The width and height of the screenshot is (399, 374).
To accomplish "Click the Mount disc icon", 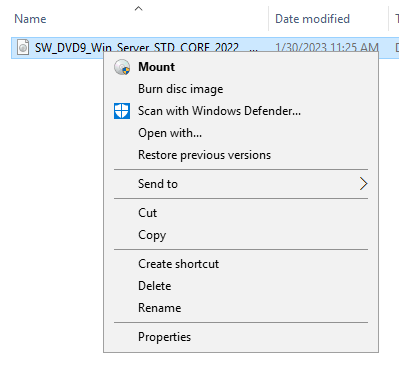I will (122, 67).
